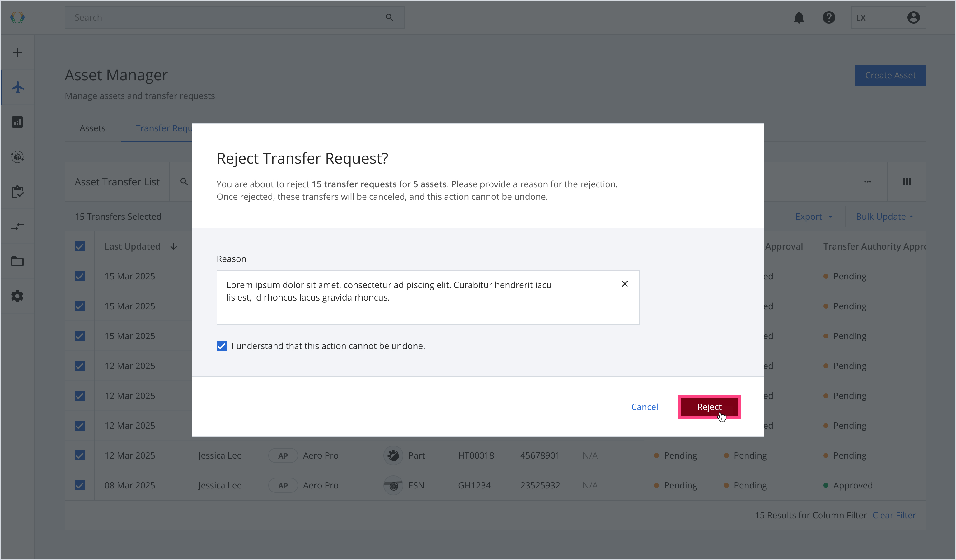Image resolution: width=956 pixels, height=560 pixels.
Task: Click the AP badge in GH1234 row
Action: (283, 485)
